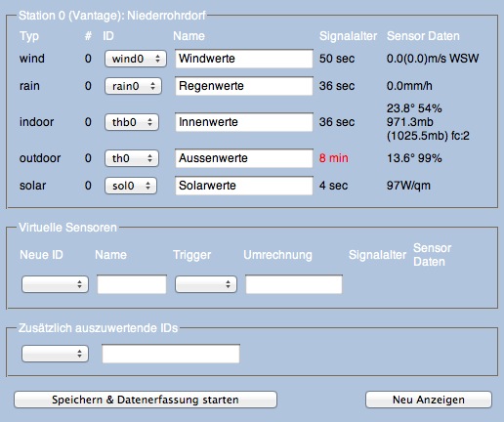Click the Windwerte name field
504x422 pixels.
click(x=244, y=59)
